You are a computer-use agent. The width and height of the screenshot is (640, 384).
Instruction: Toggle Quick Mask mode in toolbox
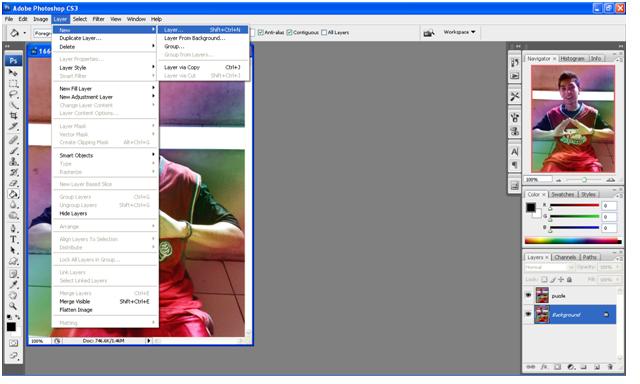tap(13, 343)
